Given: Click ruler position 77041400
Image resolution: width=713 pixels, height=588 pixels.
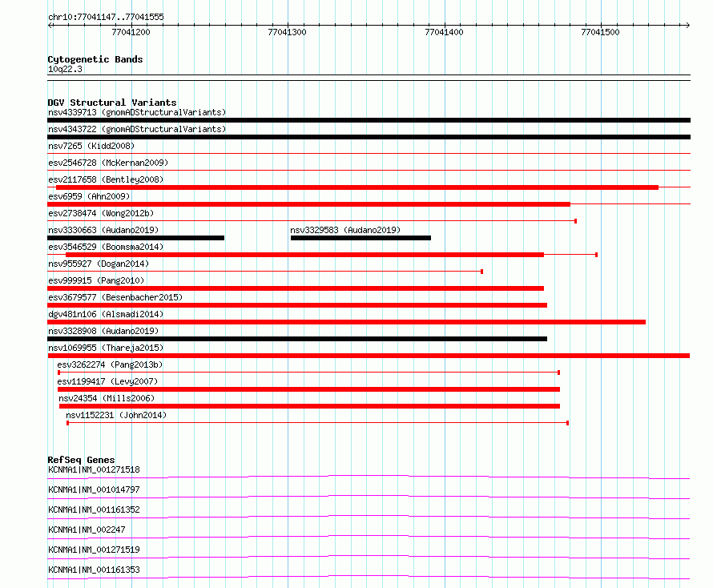Looking at the screenshot, I should (444, 32).
